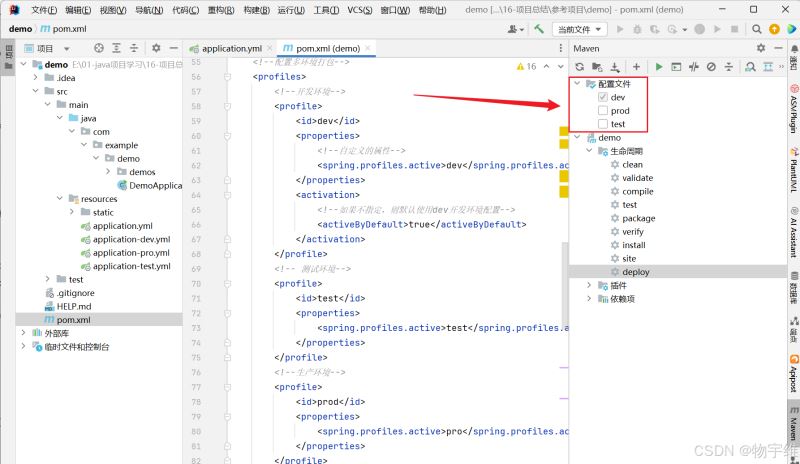Screen dimensions: 800x464
Task: Open application-dev.yml in project tree
Action: click(x=131, y=239)
